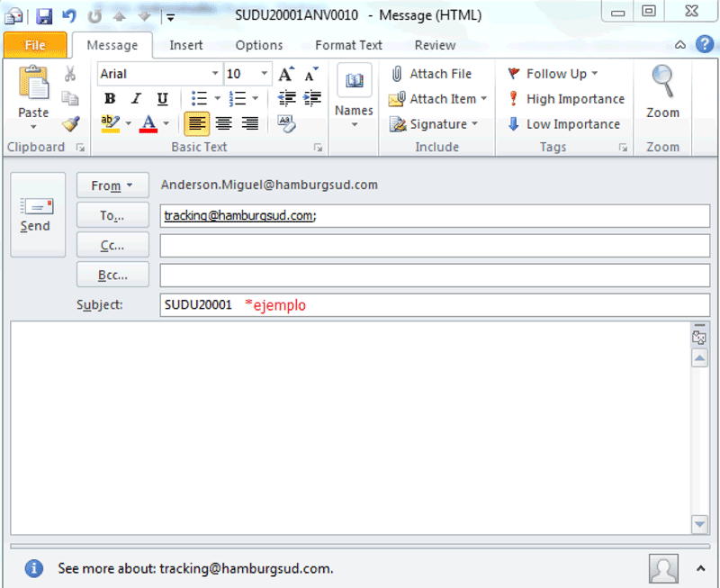Expand the People Pane caret

click(x=701, y=569)
